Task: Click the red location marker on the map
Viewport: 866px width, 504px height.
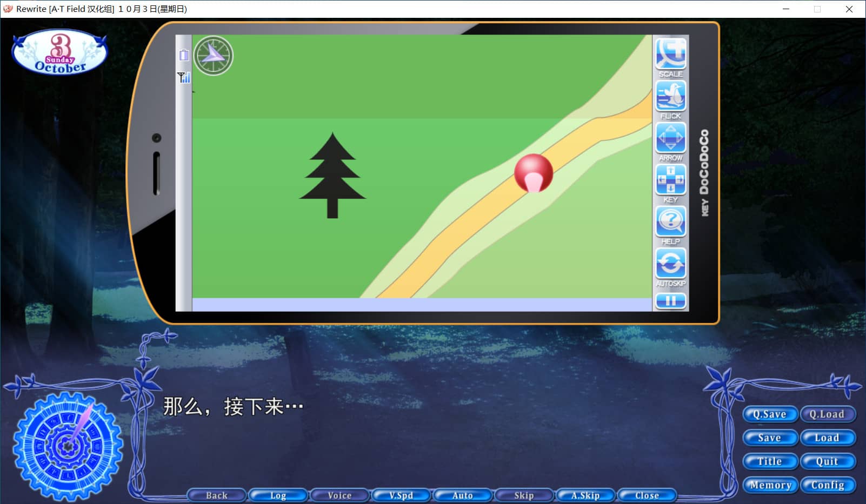Action: click(534, 173)
